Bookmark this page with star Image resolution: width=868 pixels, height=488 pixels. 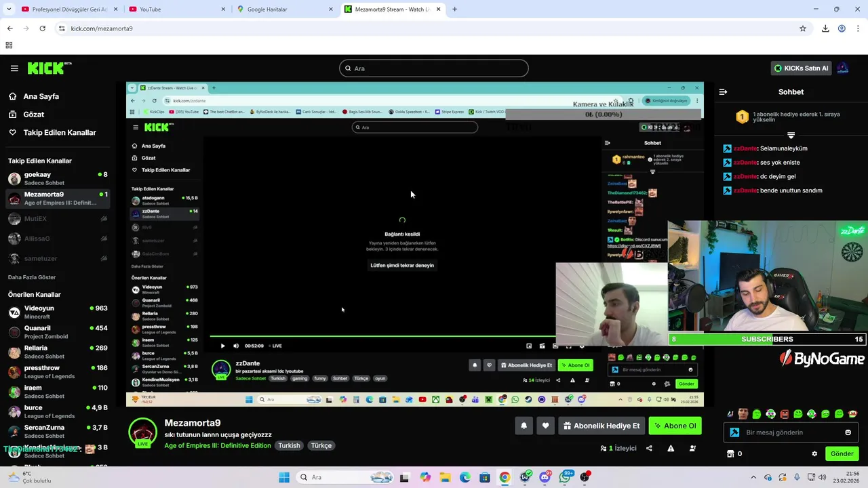coord(803,28)
